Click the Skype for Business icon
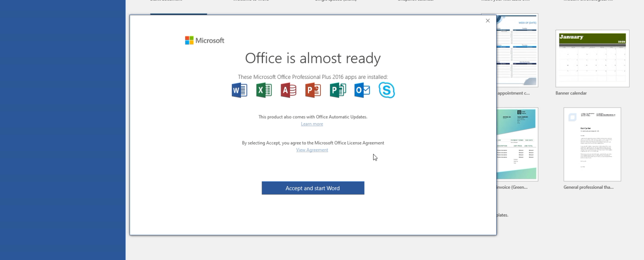 point(387,90)
